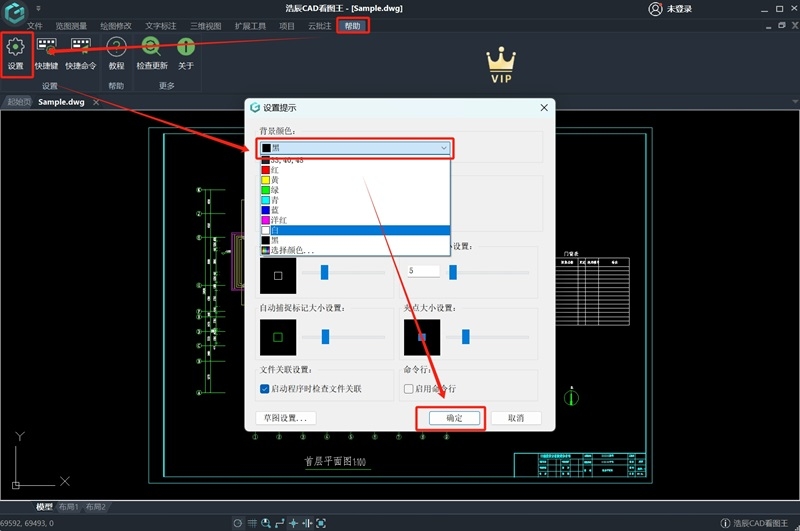Choose 红 red in background color list

pos(355,170)
